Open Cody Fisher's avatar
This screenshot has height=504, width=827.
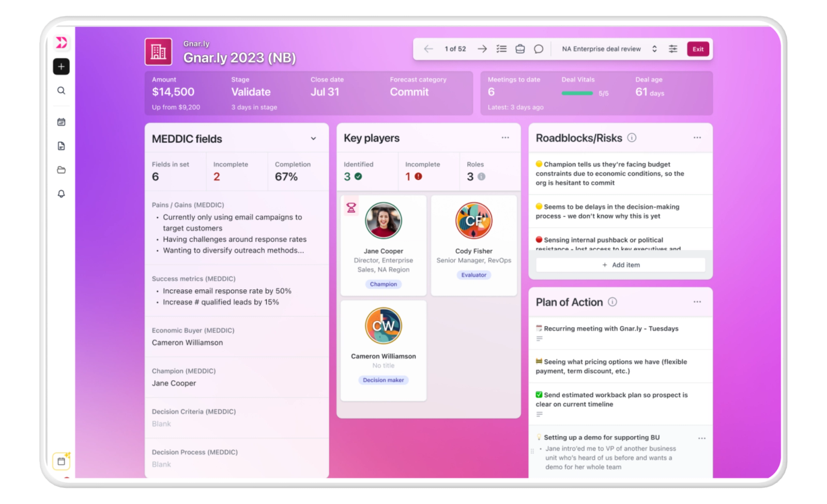(x=474, y=220)
